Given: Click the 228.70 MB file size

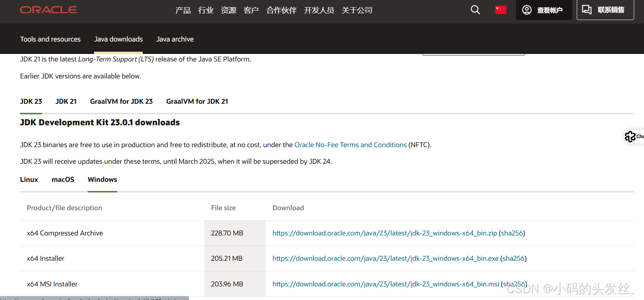Looking at the screenshot, I should click(227, 233).
